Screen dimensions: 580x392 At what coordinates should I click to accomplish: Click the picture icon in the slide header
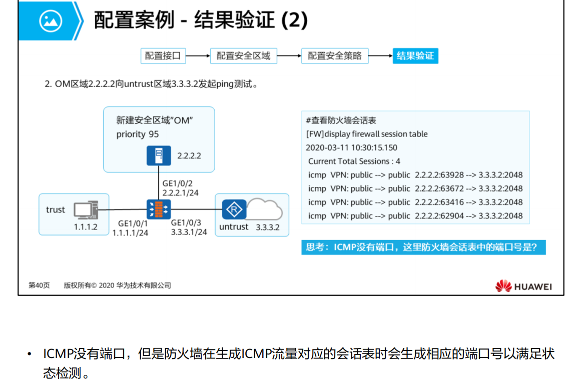pyautogui.click(x=51, y=20)
